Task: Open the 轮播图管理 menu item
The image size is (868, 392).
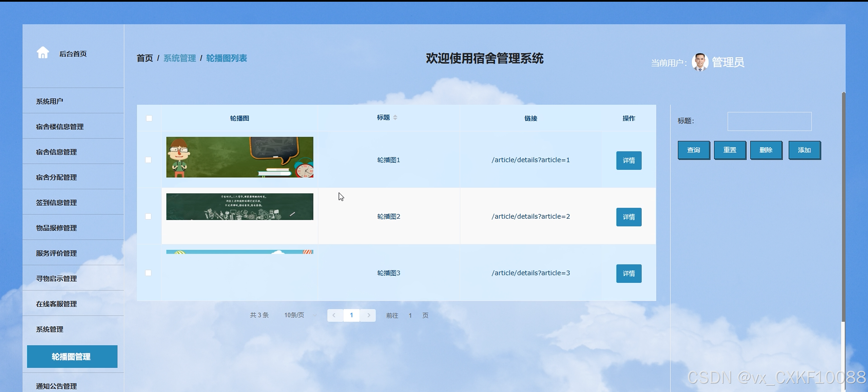Action: coord(72,356)
